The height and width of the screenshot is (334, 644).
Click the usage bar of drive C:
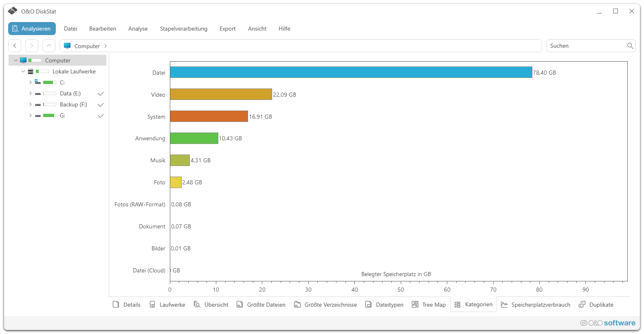50,82
